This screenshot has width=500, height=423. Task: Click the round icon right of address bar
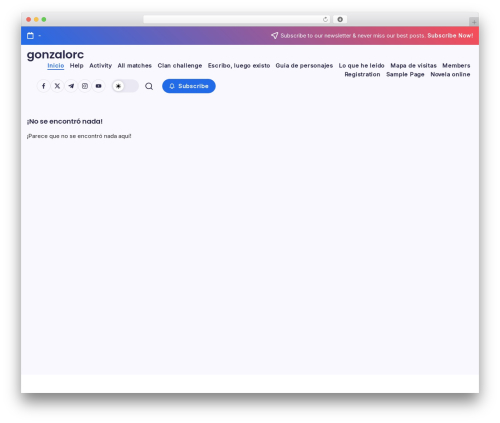[x=340, y=19]
